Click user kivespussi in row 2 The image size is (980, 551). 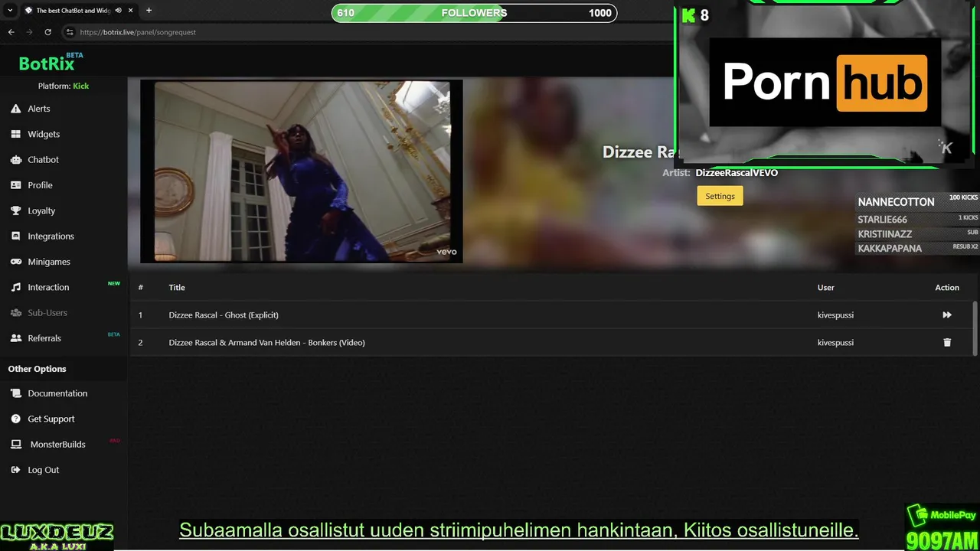(x=835, y=343)
